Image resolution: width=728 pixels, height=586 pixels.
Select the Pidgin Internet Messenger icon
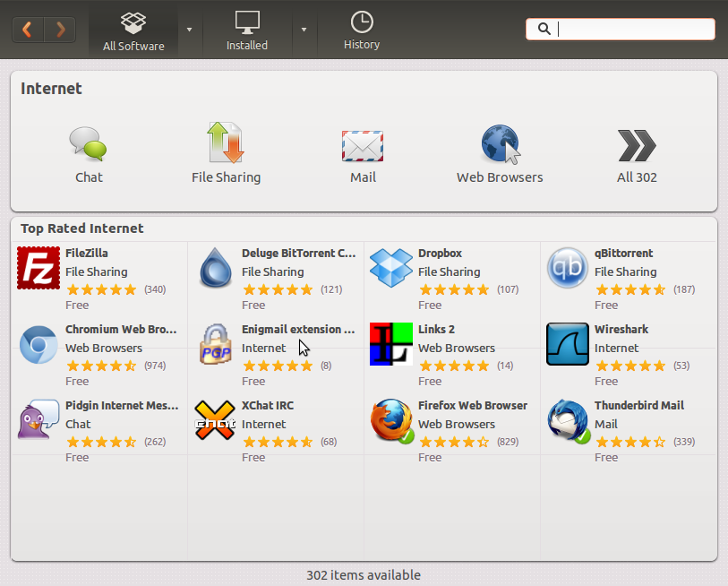(x=38, y=419)
